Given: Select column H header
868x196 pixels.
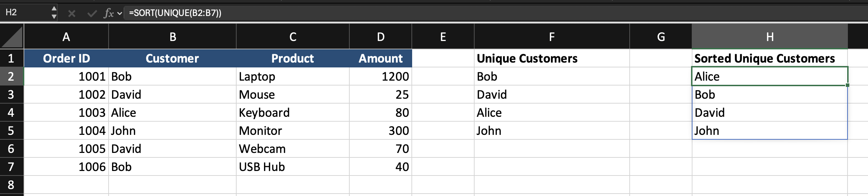Looking at the screenshot, I should coord(769,36).
